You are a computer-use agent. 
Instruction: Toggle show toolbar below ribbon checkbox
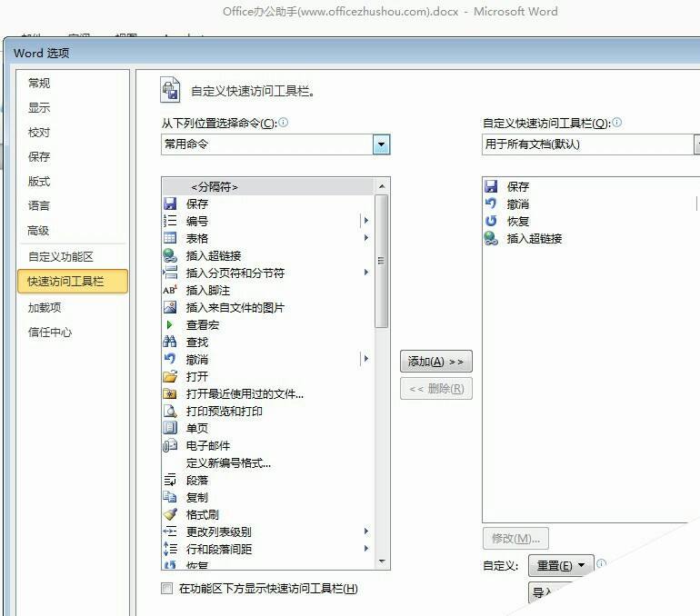click(x=167, y=589)
